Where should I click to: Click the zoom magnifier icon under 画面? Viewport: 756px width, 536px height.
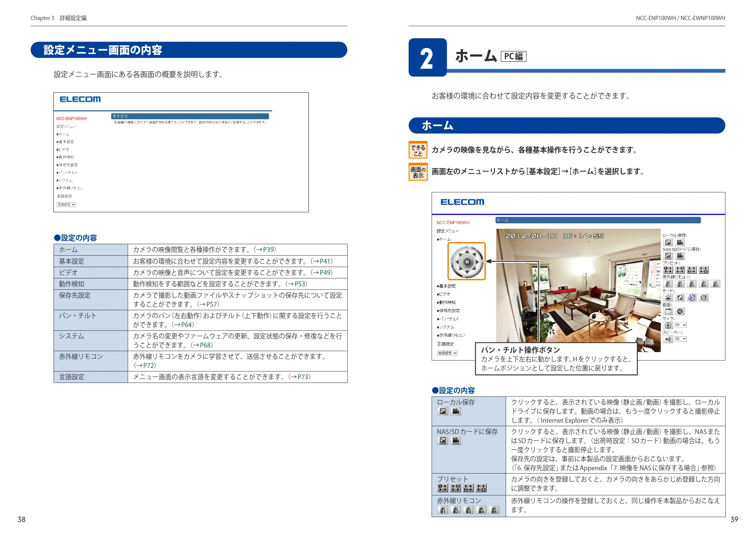pos(680,311)
